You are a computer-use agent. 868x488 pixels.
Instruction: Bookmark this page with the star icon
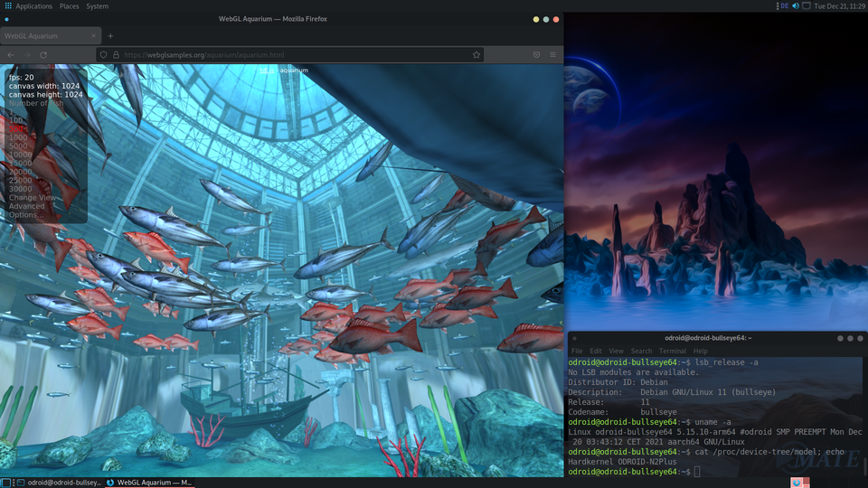point(476,55)
